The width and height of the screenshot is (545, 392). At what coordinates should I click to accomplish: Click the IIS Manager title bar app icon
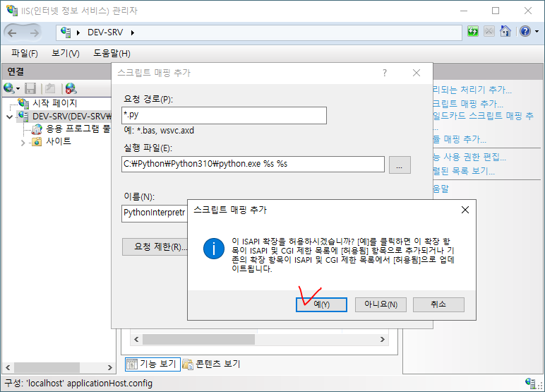12,10
